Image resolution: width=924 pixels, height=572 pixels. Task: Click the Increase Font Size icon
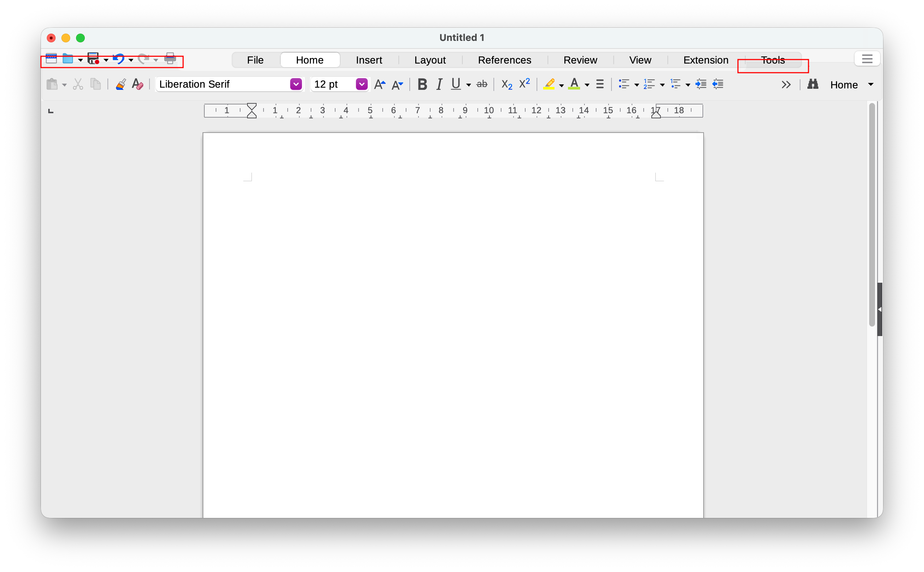tap(379, 84)
